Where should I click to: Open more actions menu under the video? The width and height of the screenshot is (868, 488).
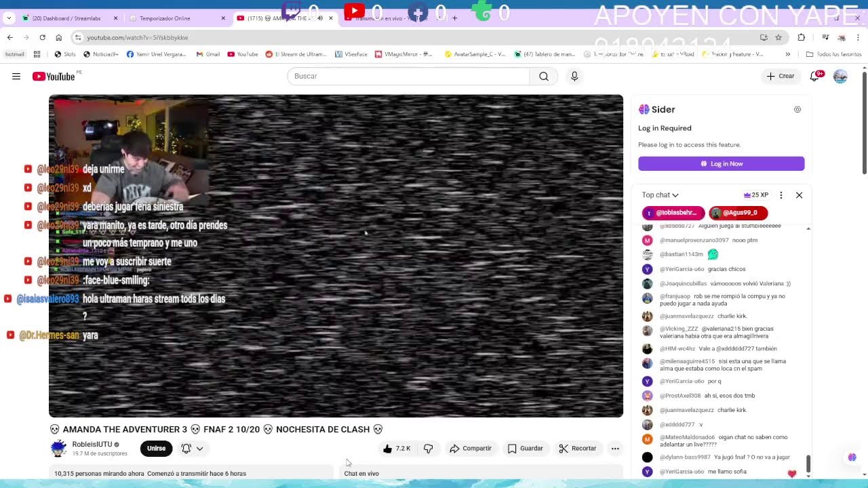pyautogui.click(x=615, y=449)
